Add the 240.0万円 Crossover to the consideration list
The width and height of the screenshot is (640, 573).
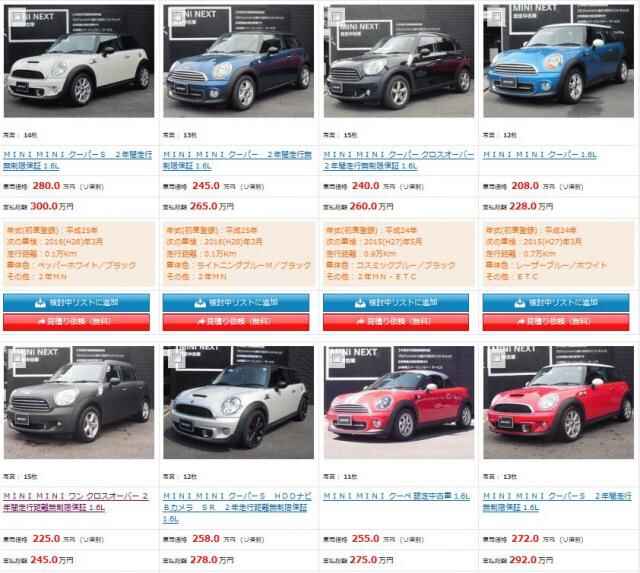[x=396, y=302]
